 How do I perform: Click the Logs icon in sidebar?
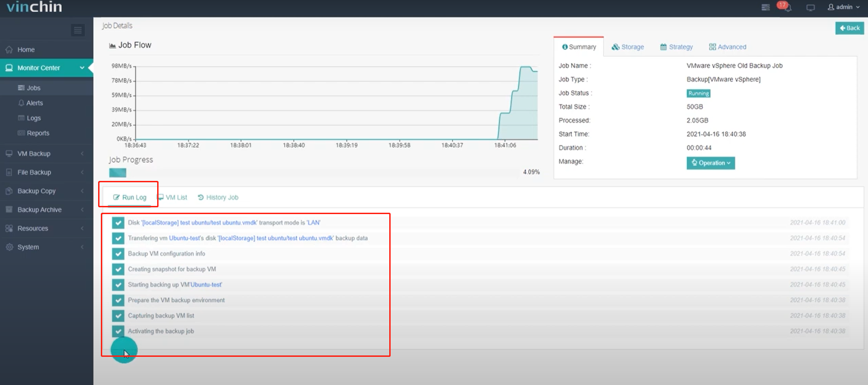tap(21, 118)
